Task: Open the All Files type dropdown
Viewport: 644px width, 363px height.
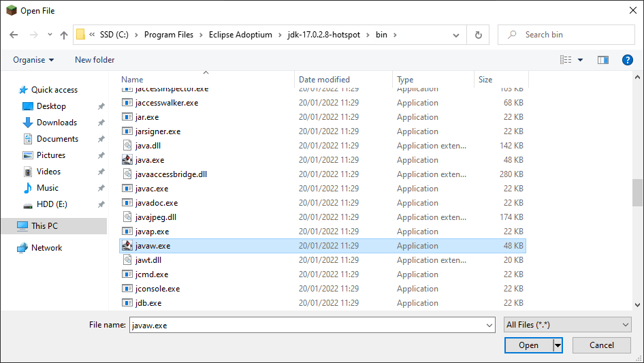Action: coord(568,326)
